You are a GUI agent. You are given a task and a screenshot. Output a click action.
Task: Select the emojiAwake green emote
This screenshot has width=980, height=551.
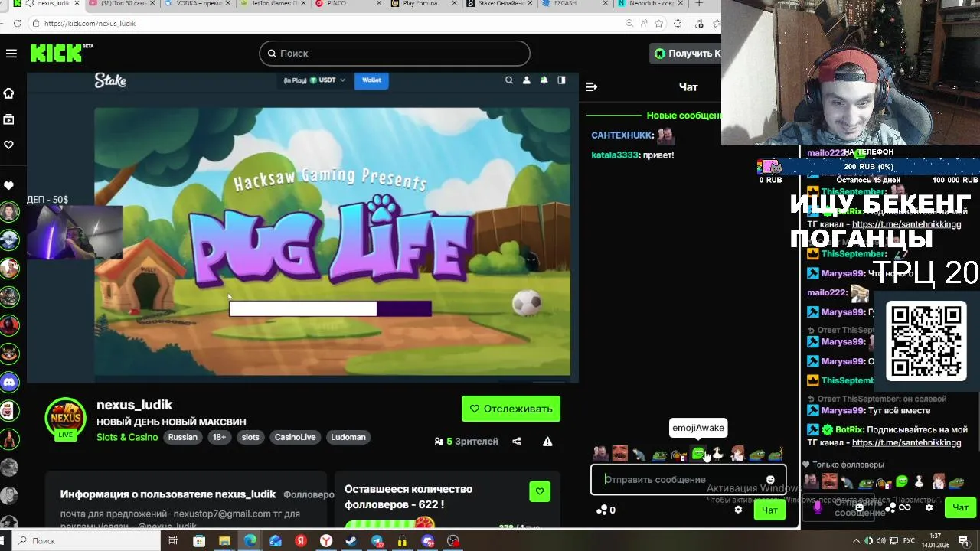(698, 454)
